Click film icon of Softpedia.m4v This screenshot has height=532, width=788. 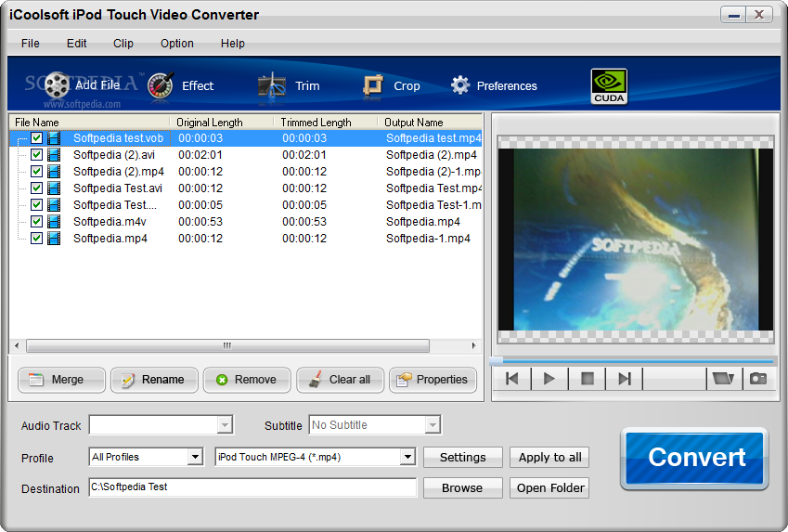point(54,221)
